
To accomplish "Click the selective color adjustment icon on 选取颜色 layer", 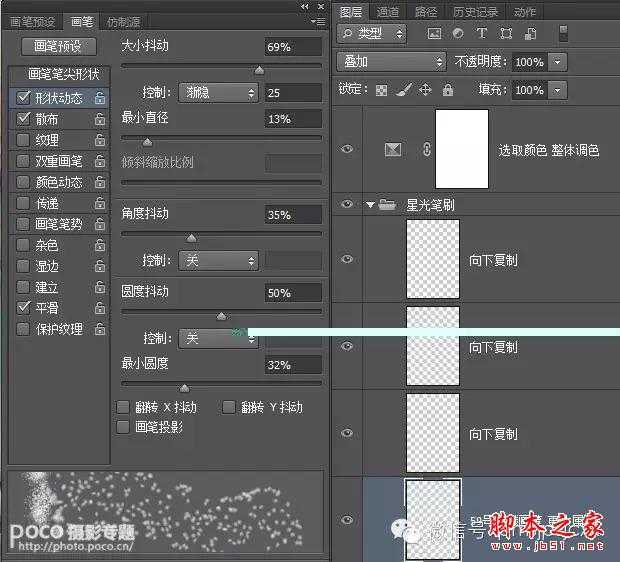I will pyautogui.click(x=393, y=149).
